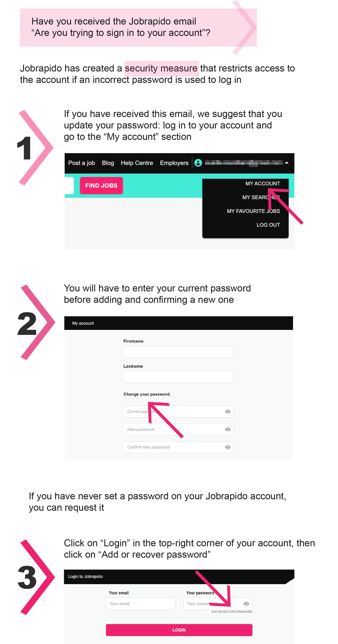Select My Searches menu entry
The width and height of the screenshot is (338, 644).
click(261, 197)
